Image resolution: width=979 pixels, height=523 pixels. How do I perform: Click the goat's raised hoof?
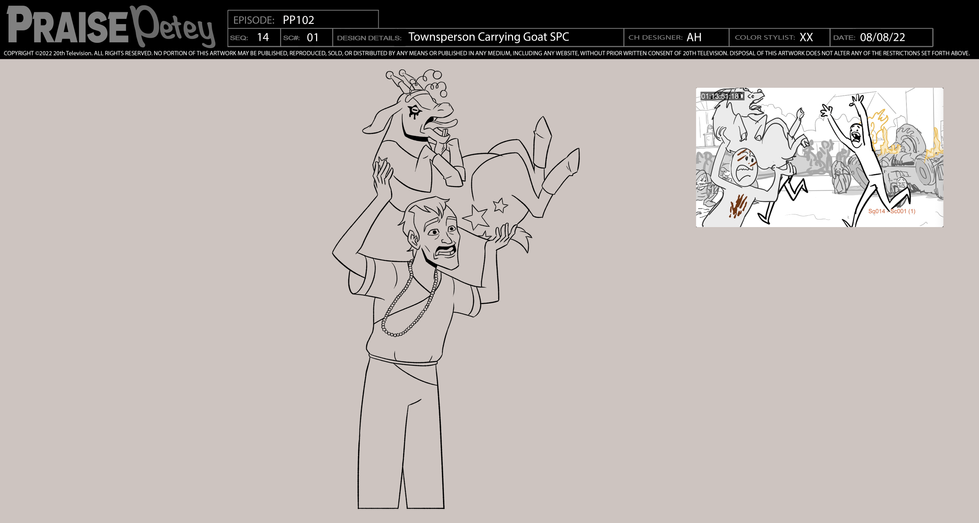pyautogui.click(x=543, y=134)
